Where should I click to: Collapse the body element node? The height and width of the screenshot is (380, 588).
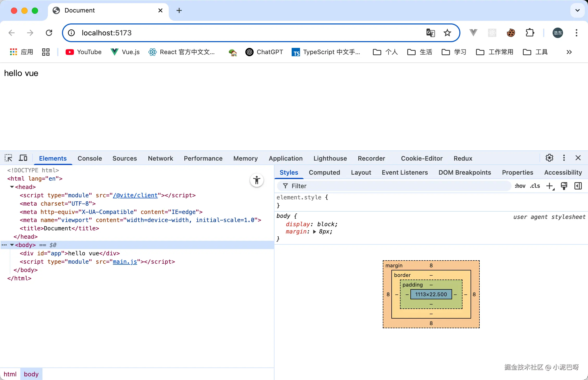(12, 245)
